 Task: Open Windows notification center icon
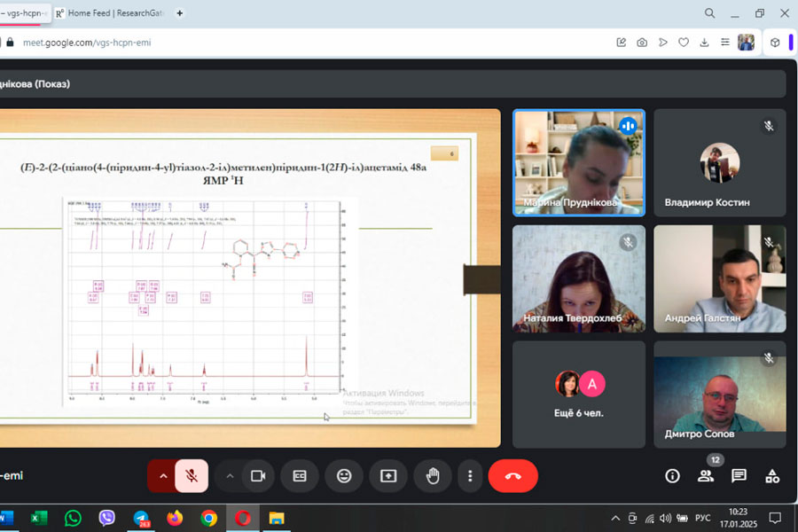click(775, 518)
